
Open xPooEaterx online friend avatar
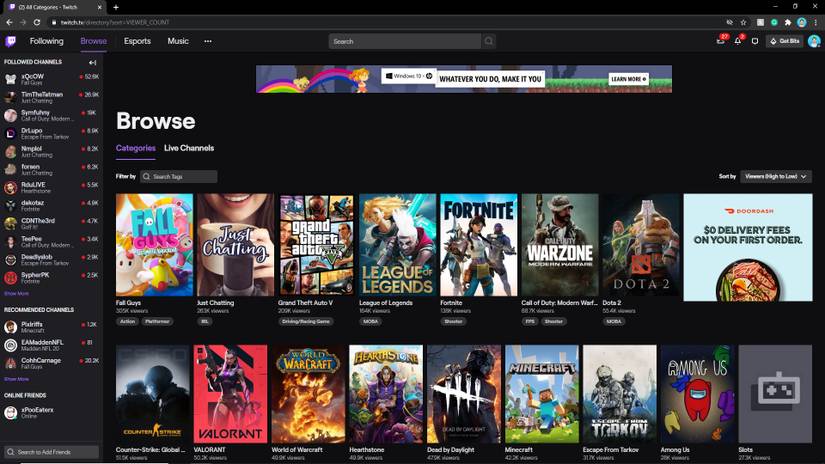(x=11, y=413)
